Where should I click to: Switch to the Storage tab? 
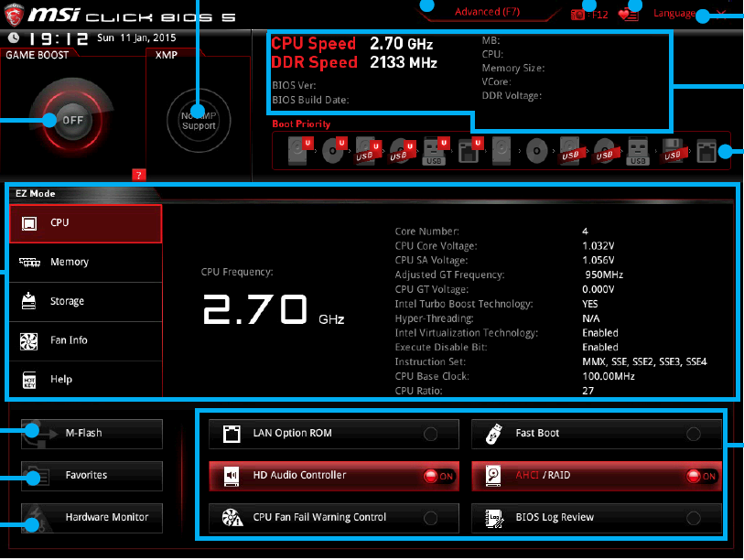[86, 301]
